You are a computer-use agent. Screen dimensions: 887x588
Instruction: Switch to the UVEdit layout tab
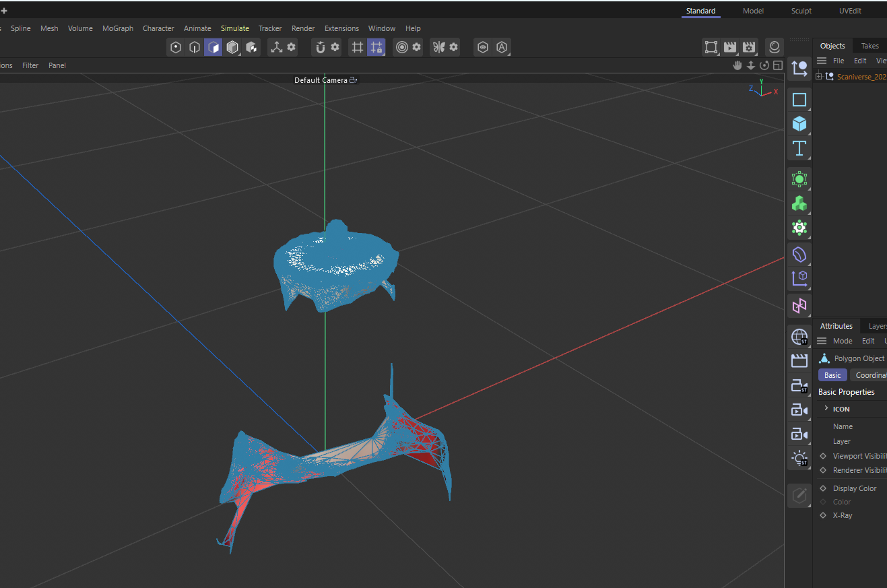coord(850,10)
